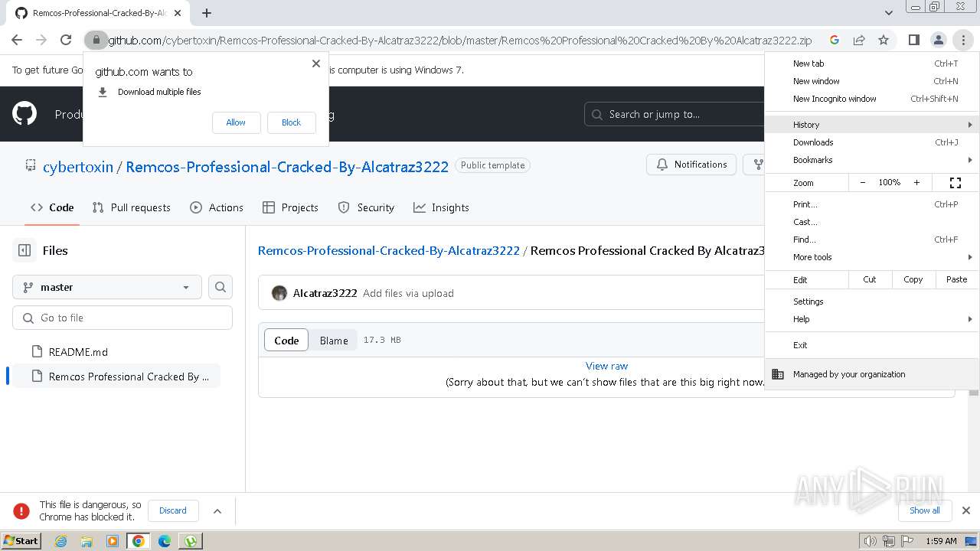This screenshot has height=551, width=980.
Task: Select the Code view toggle
Action: 286,341
